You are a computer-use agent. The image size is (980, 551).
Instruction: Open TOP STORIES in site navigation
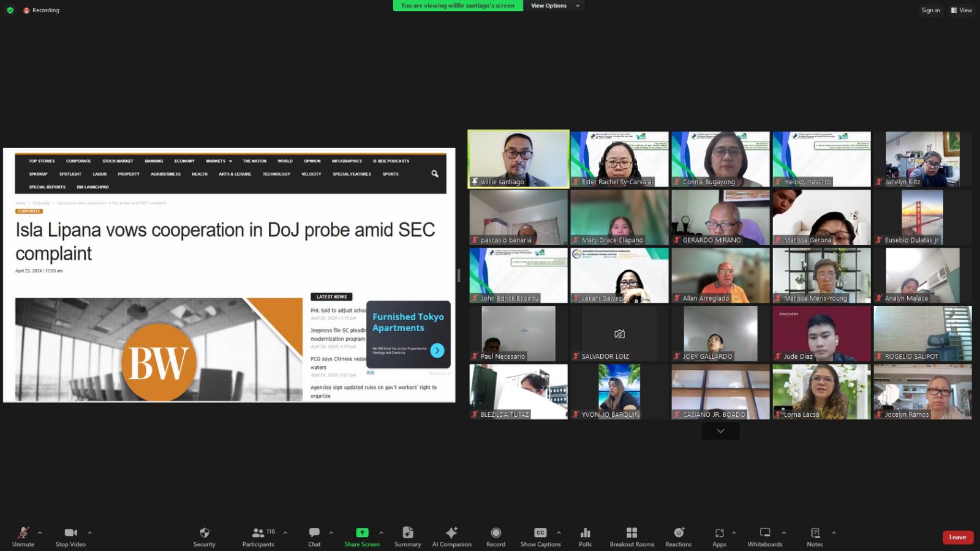[42, 161]
